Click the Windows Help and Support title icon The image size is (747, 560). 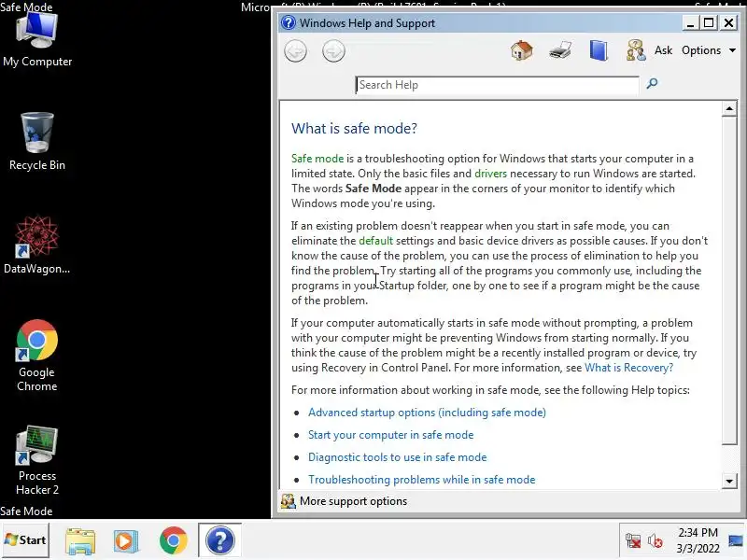(289, 22)
